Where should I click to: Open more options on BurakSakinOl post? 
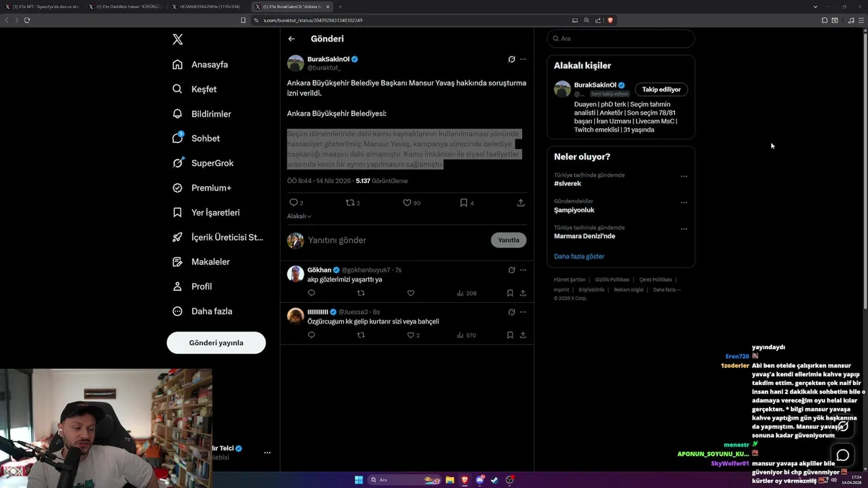[x=523, y=59]
